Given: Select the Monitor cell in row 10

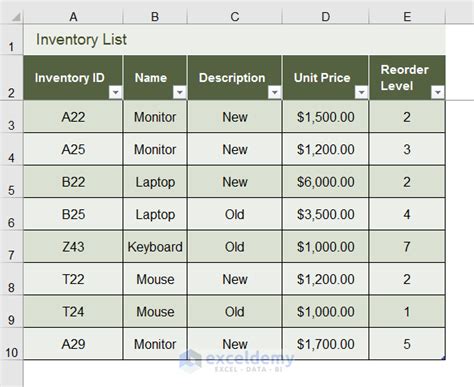Looking at the screenshot, I should click(155, 344).
